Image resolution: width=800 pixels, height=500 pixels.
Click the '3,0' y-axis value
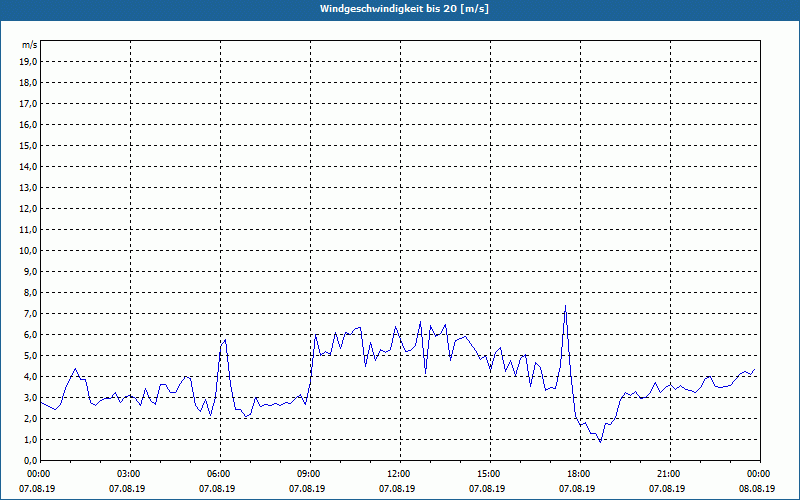[30, 397]
